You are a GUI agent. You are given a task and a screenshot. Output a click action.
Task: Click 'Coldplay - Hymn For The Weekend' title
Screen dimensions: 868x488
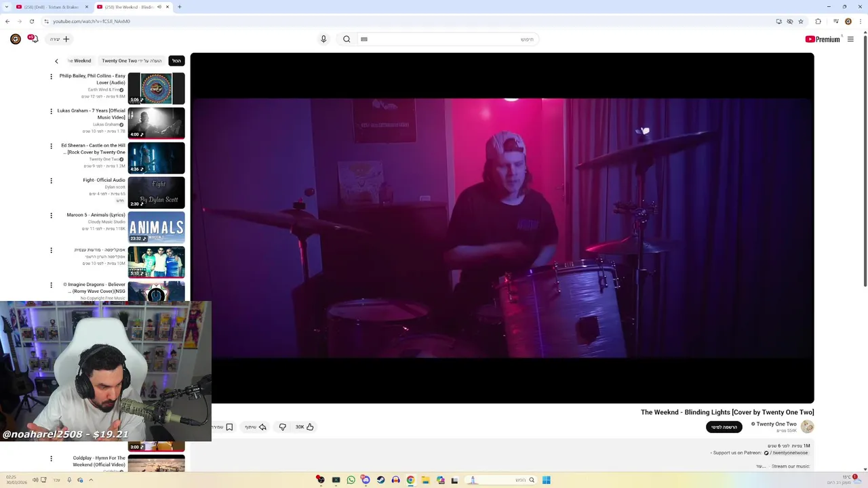(x=99, y=462)
